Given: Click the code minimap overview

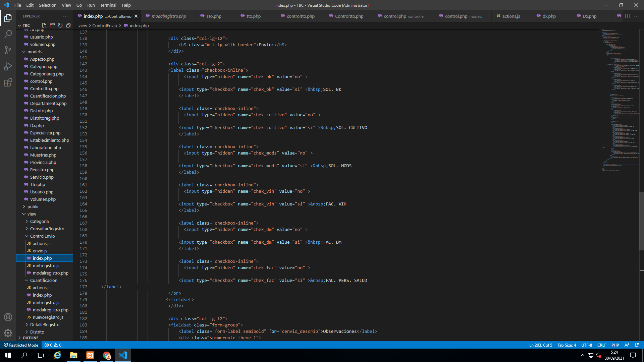Looking at the screenshot, I should coord(620,101).
